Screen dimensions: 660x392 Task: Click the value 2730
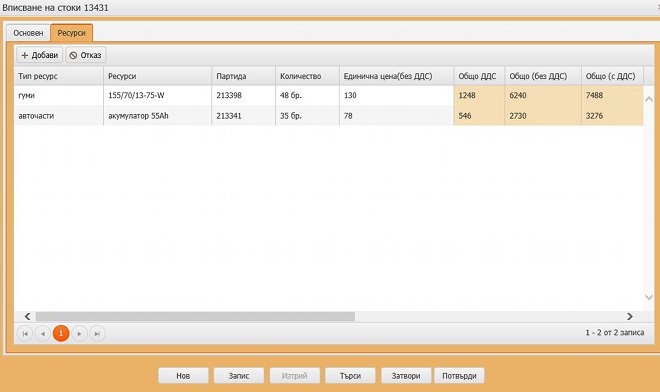click(543, 116)
